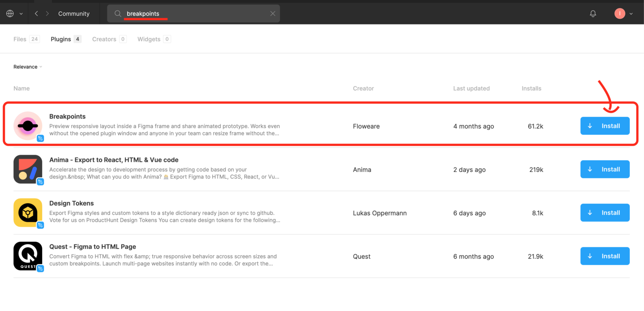Install the Breakpoints plugin
This screenshot has height=311, width=644.
point(605,126)
